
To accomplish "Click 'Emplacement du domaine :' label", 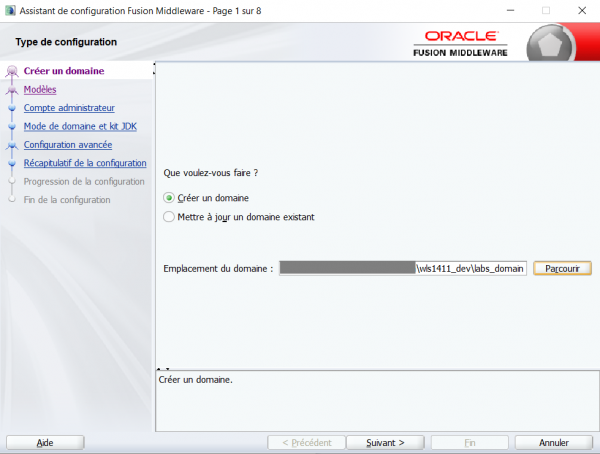I will [x=218, y=269].
